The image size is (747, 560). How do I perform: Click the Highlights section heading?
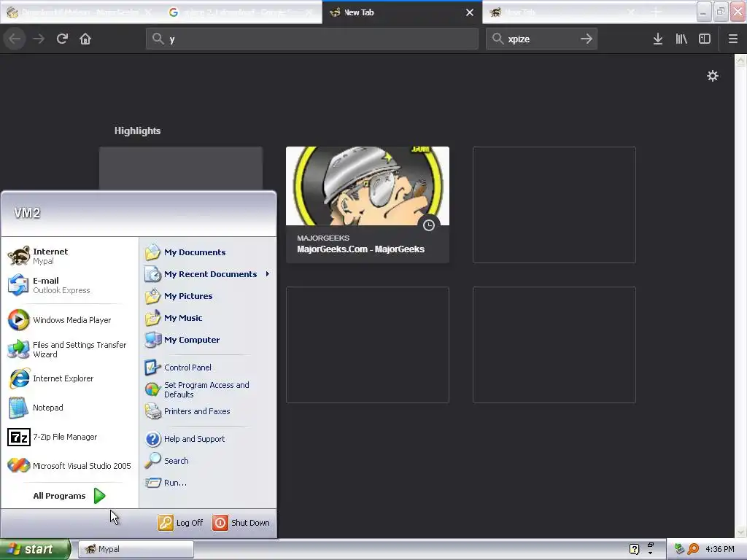137,131
